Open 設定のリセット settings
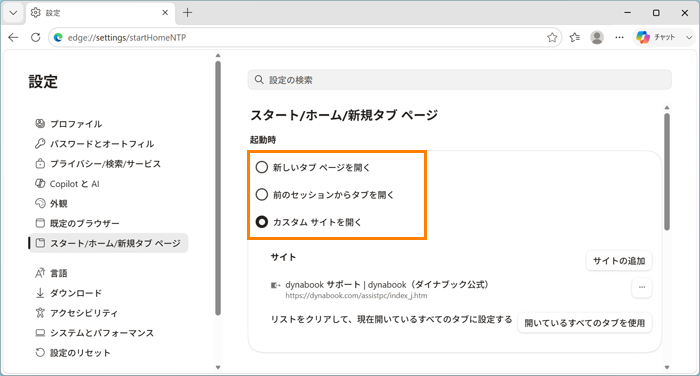This screenshot has height=376, width=700. click(x=72, y=353)
